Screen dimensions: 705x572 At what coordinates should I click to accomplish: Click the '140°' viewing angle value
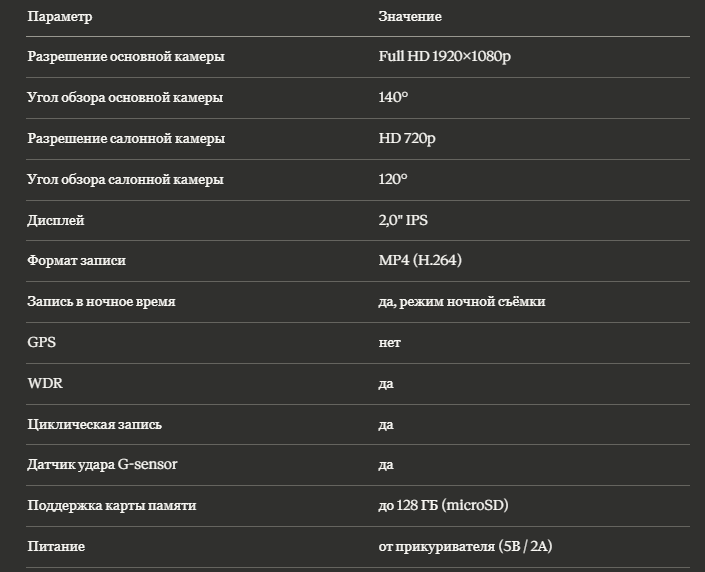tap(393, 98)
